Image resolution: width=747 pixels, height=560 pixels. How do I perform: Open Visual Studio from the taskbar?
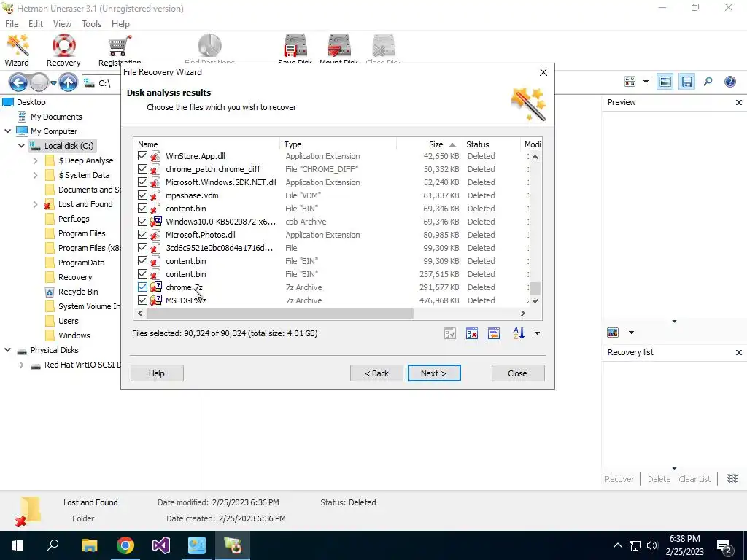pyautogui.click(x=161, y=545)
